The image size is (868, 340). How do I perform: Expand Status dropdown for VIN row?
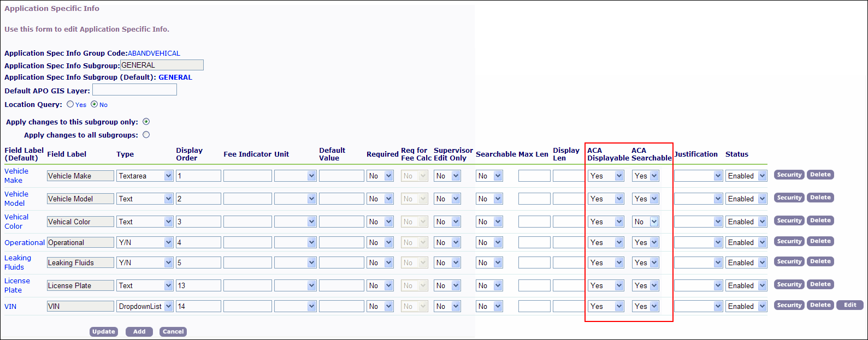click(746, 306)
